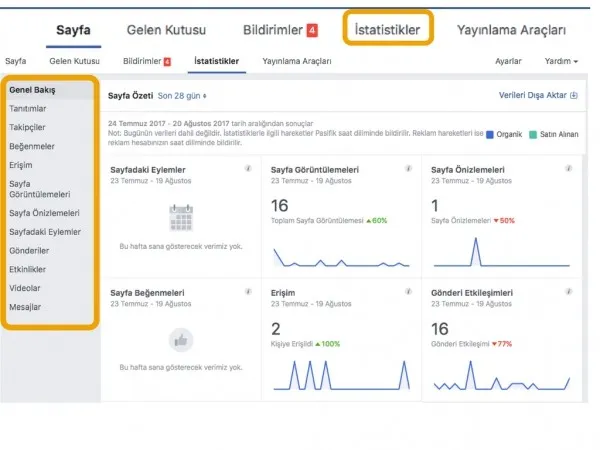Click the Sayfa Görüntülemeleri line chart
The width and height of the screenshot is (600, 450).
point(341,257)
